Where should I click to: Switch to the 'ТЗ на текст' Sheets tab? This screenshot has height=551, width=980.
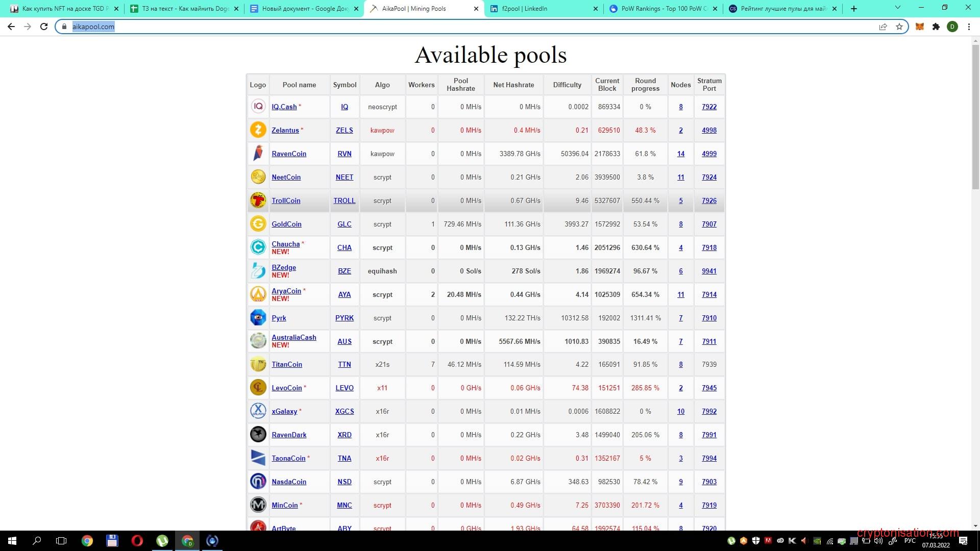pos(184,9)
